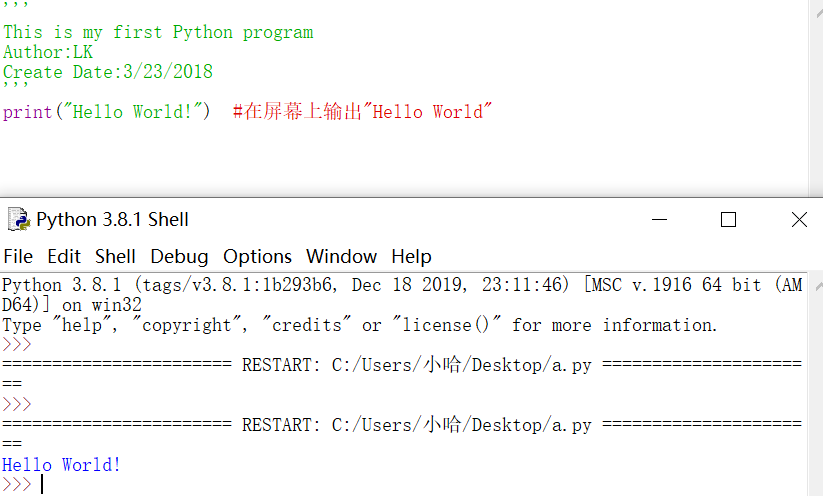This screenshot has width=823, height=496.
Task: Show the Window menu
Action: pyautogui.click(x=341, y=256)
